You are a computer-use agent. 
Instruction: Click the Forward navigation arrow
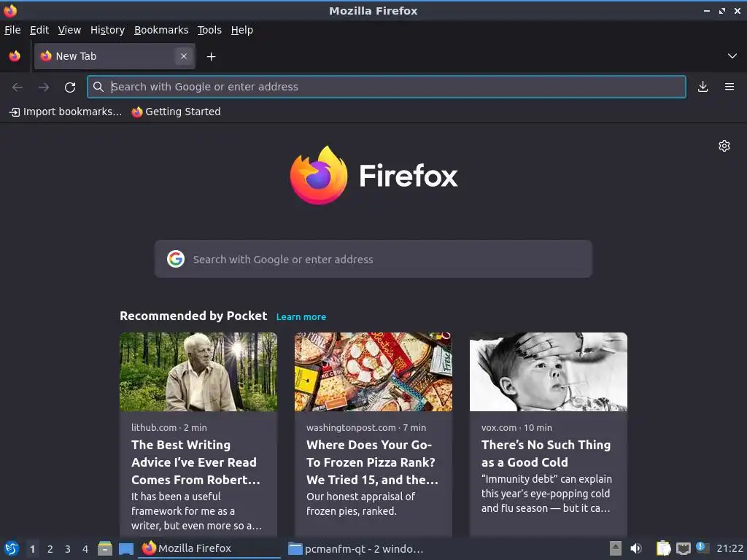pos(44,87)
